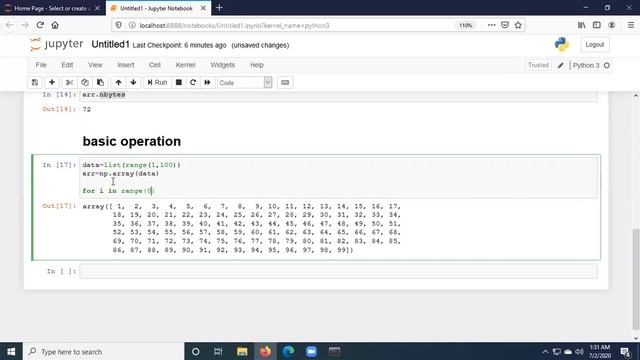The image size is (640, 360).
Task: Open the Cell menu
Action: point(155,65)
